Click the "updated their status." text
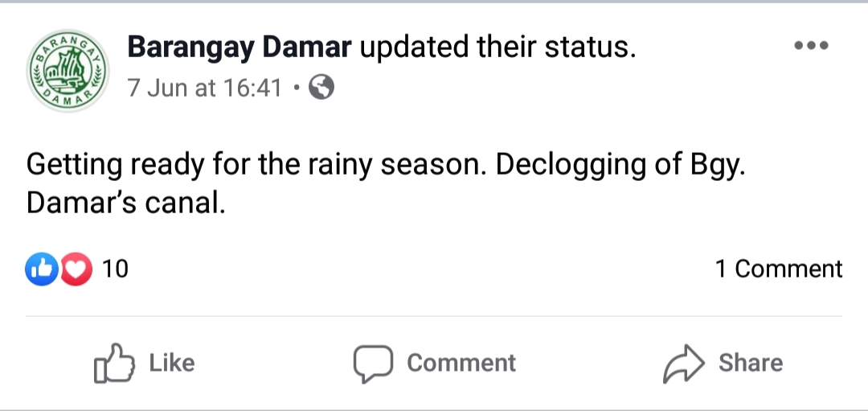 [x=497, y=48]
